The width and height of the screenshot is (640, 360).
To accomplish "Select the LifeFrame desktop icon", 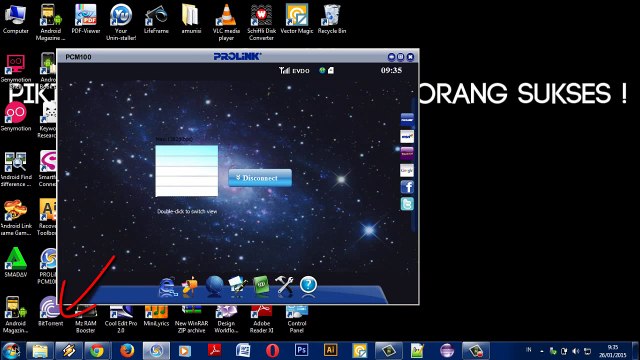I will (156, 20).
